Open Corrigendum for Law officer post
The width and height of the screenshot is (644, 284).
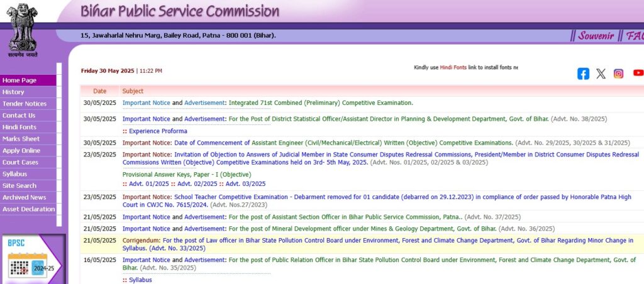coord(378,244)
